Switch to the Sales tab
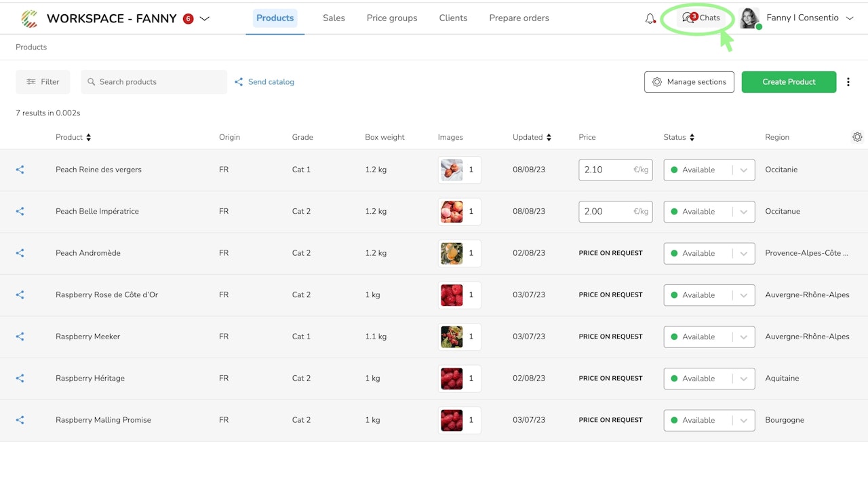This screenshot has width=868, height=477. tap(334, 18)
